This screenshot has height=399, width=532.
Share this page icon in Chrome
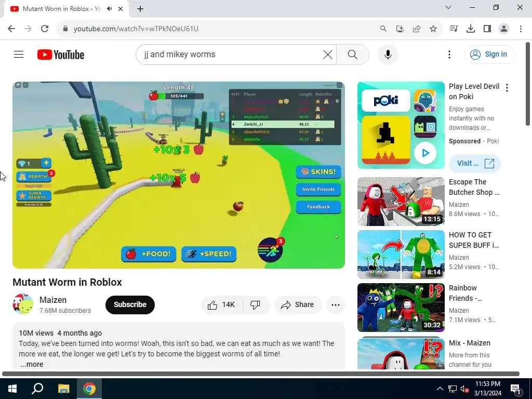416,29
